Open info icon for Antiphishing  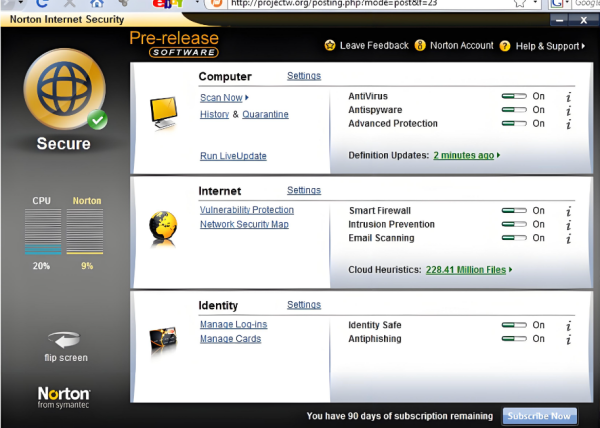[x=569, y=340]
